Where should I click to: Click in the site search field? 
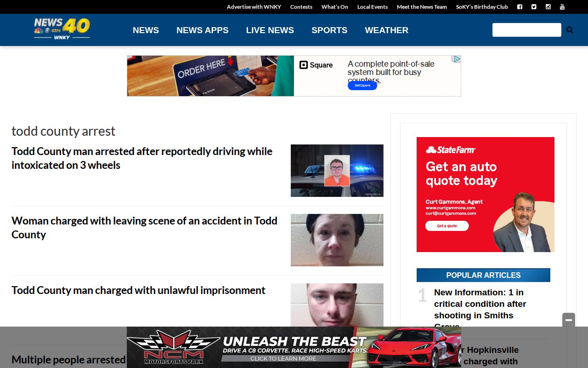point(527,30)
